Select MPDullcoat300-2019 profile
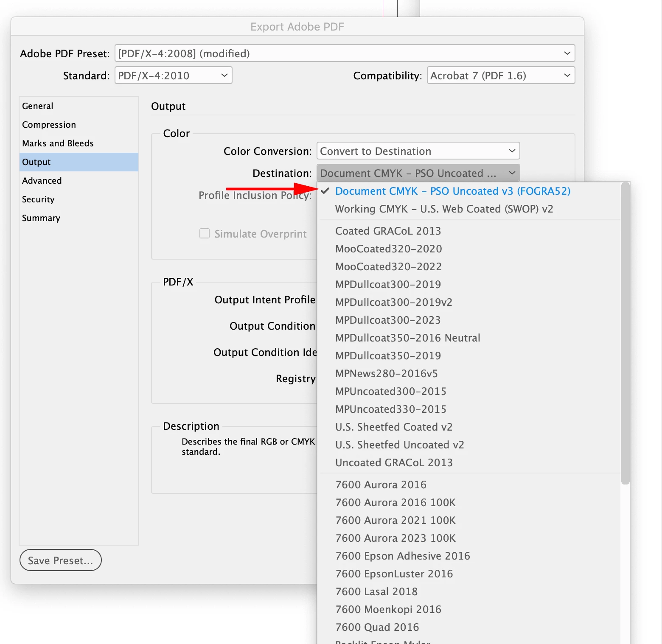The height and width of the screenshot is (644, 662). 469,285
